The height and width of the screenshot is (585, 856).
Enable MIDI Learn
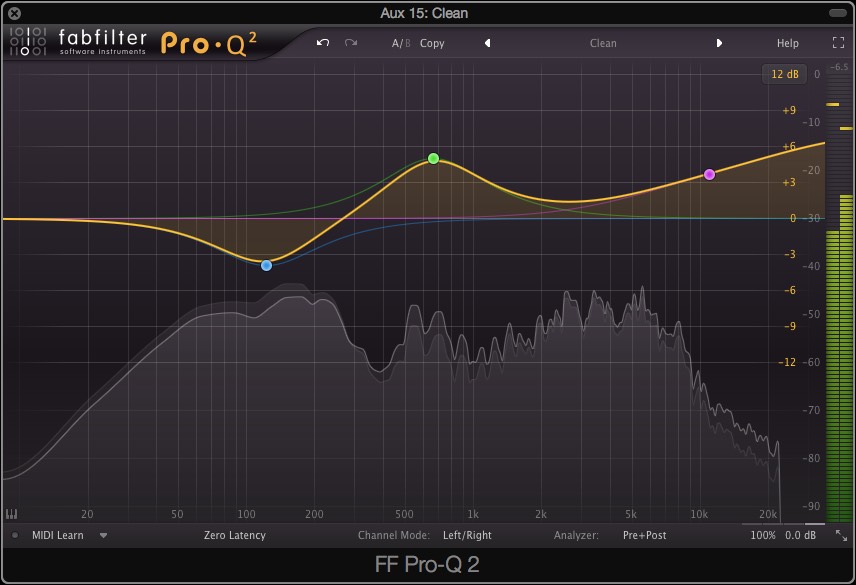tap(57, 535)
